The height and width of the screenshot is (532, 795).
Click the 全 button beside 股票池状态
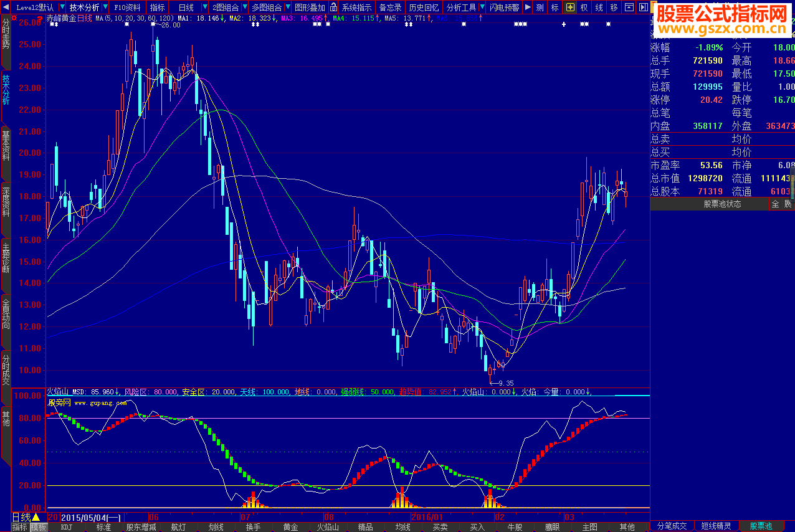(775, 204)
